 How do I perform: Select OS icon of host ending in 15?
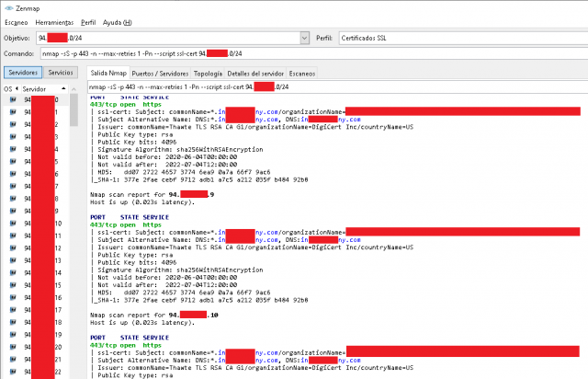pyautogui.click(x=13, y=285)
